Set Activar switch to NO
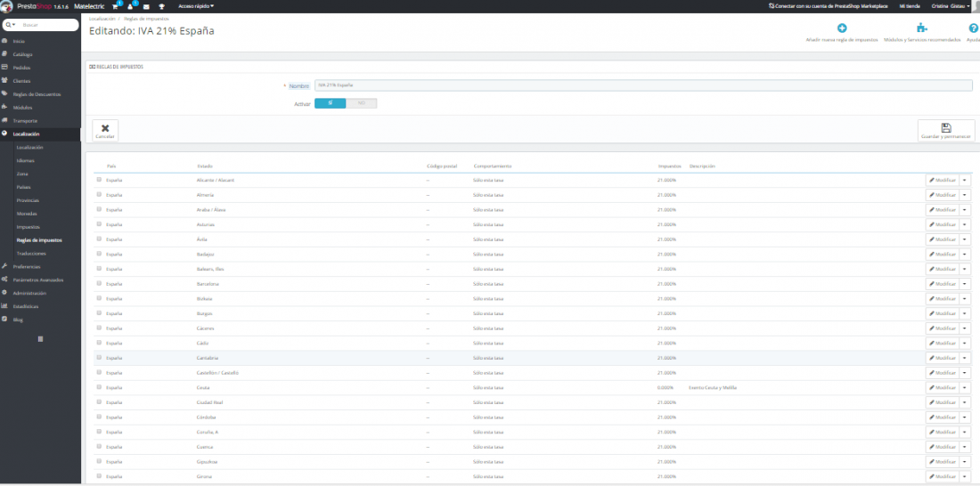Viewport: 980px width, 486px height. 361,103
